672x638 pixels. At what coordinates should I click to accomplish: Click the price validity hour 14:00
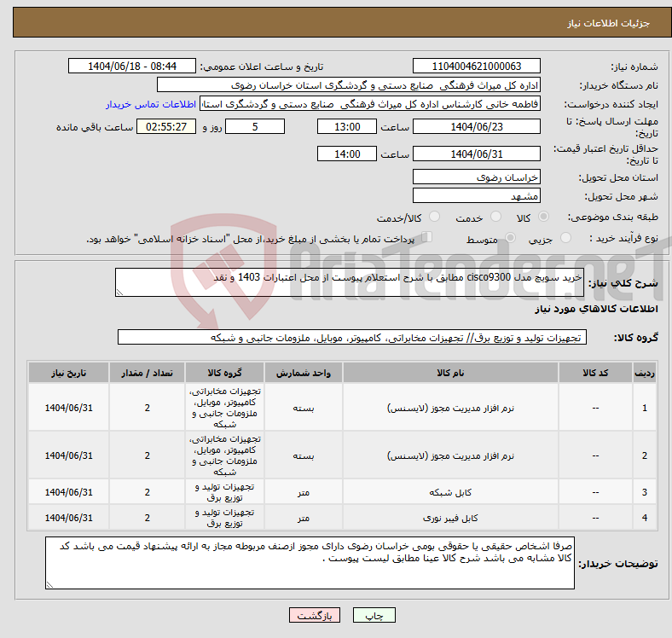pyautogui.click(x=347, y=154)
